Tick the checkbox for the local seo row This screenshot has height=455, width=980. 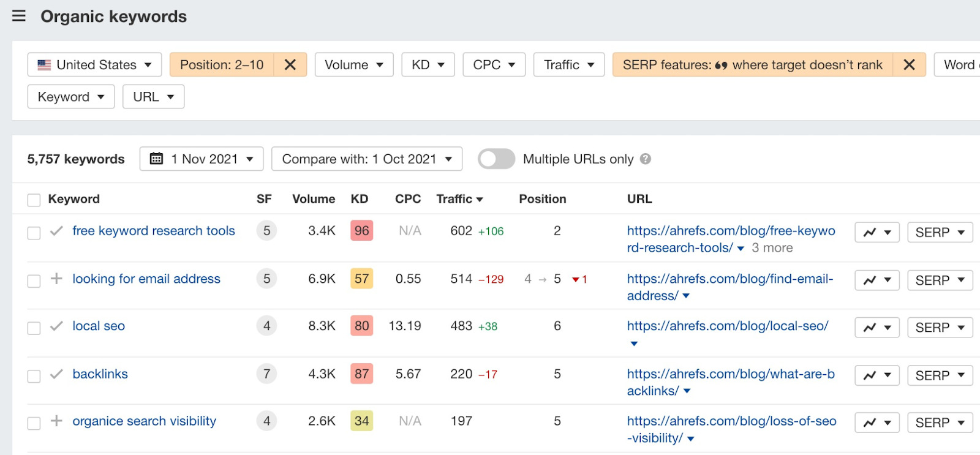34,328
